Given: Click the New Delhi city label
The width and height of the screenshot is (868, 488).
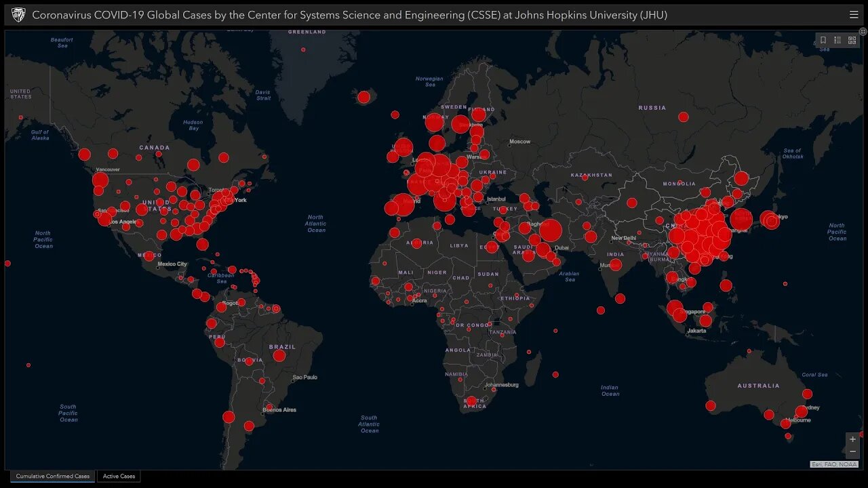Looking at the screenshot, I should click(x=624, y=238).
